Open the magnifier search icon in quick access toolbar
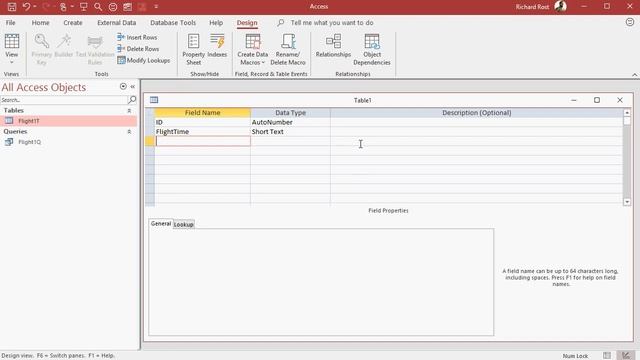640x360 pixels. tap(98, 7)
